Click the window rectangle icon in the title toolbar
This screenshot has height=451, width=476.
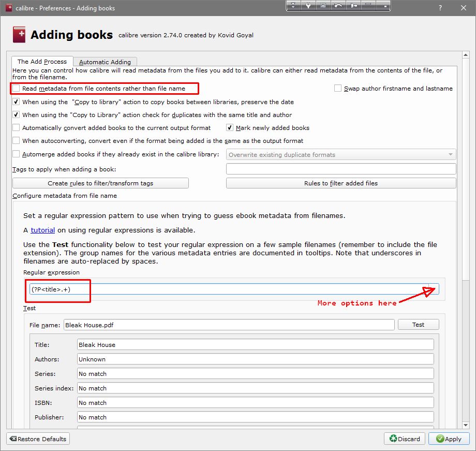coord(323,6)
